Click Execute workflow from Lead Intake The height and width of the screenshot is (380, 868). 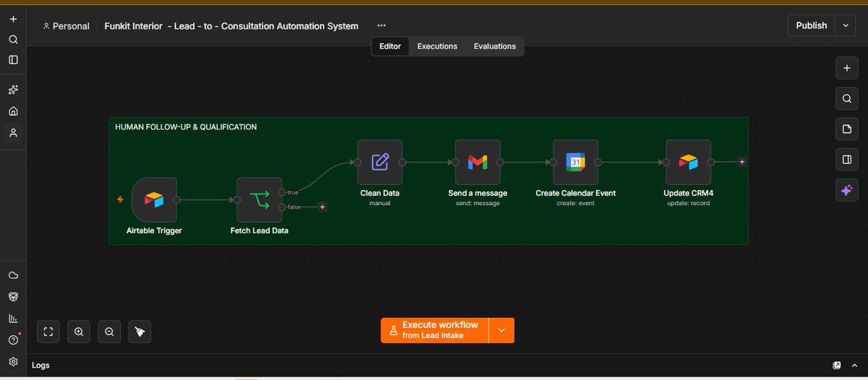point(435,330)
